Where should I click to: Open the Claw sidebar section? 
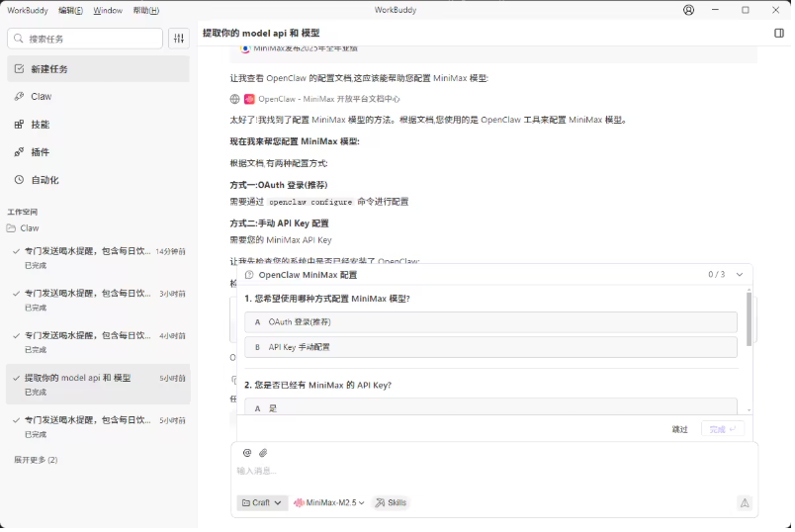click(x=98, y=96)
